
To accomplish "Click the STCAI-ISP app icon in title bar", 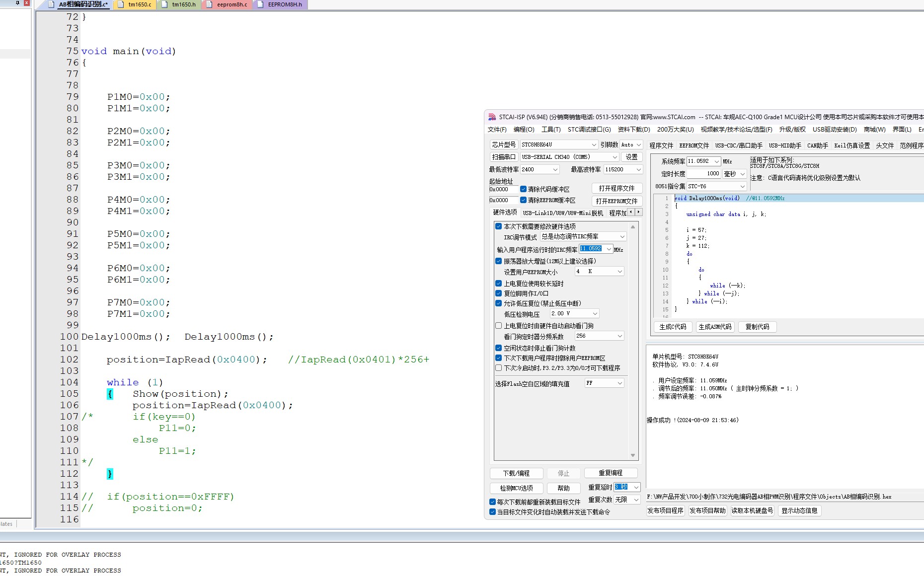I will coord(492,117).
